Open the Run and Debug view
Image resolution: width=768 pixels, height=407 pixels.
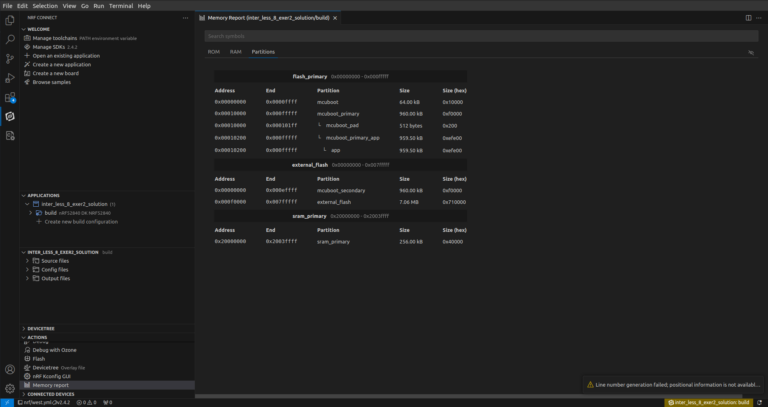pyautogui.click(x=10, y=77)
